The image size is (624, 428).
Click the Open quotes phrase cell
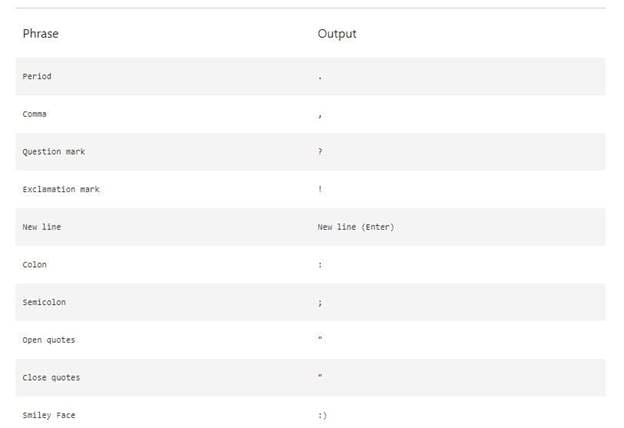(x=49, y=340)
